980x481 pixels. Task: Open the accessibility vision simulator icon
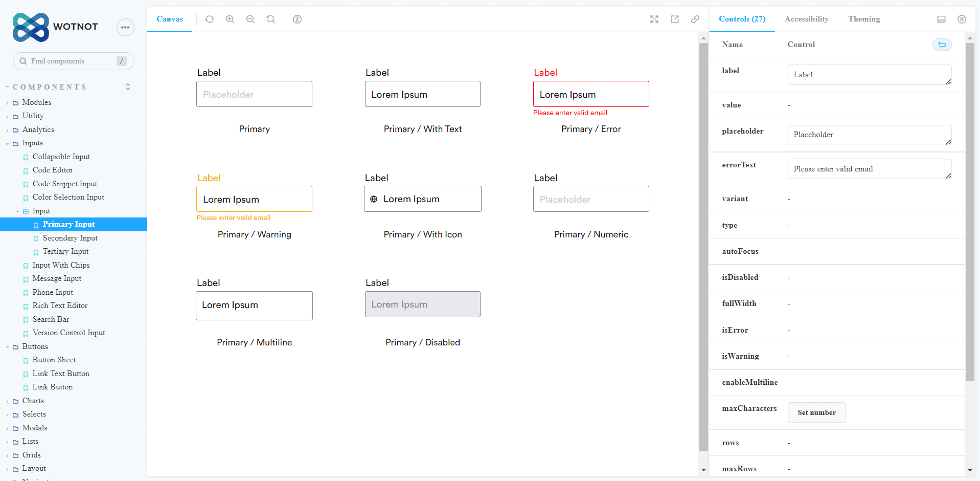point(297,19)
